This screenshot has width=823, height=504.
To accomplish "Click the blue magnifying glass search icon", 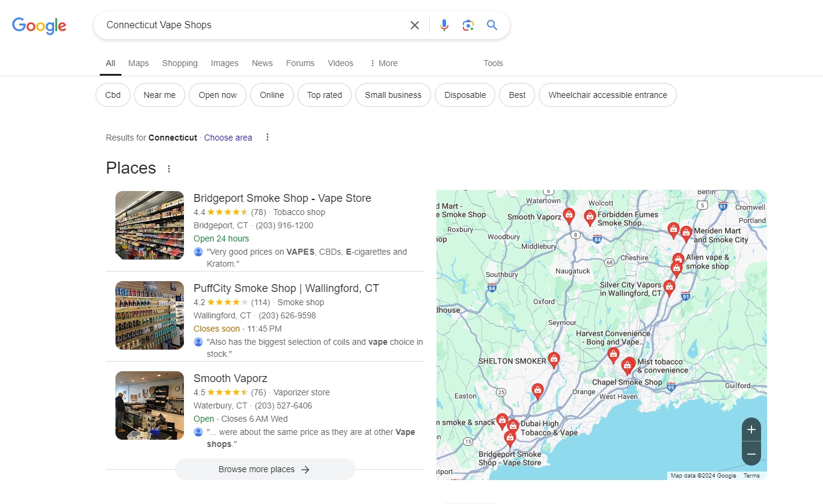I will (492, 25).
